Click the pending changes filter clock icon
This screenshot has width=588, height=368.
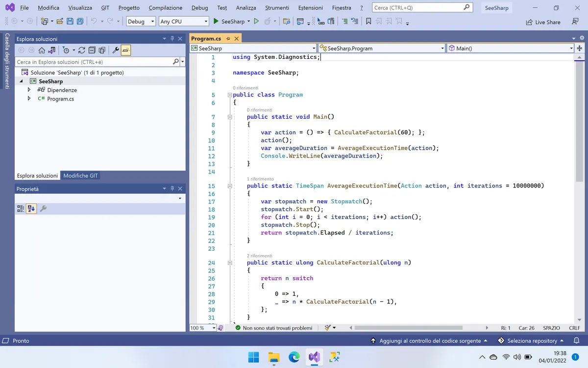point(66,50)
